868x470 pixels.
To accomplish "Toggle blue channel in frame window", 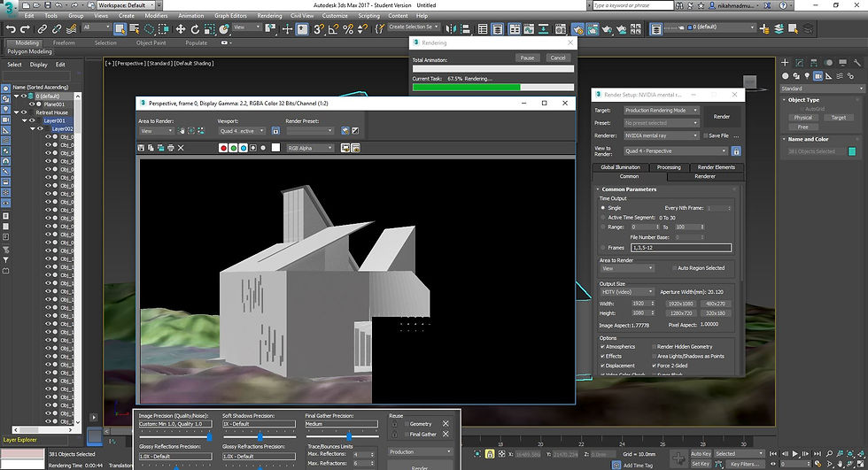I will (x=244, y=148).
